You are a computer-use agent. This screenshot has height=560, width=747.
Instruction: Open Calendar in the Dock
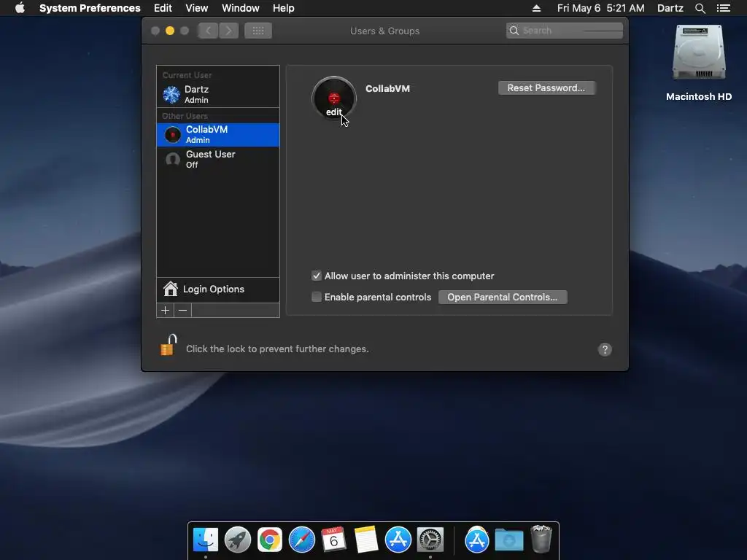333,540
